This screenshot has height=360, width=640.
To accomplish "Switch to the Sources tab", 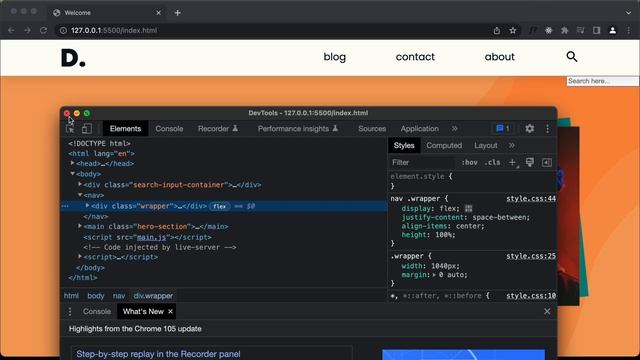I will pyautogui.click(x=372, y=129).
